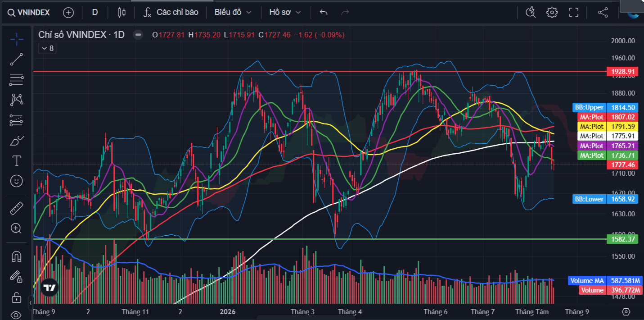Image resolution: width=644 pixels, height=320 pixels.
Task: Switch to fullscreen mode
Action: [x=573, y=12]
